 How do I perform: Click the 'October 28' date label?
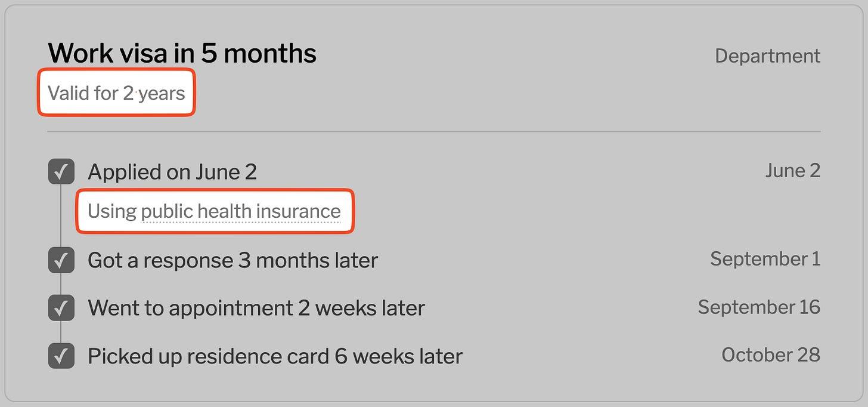[770, 354]
